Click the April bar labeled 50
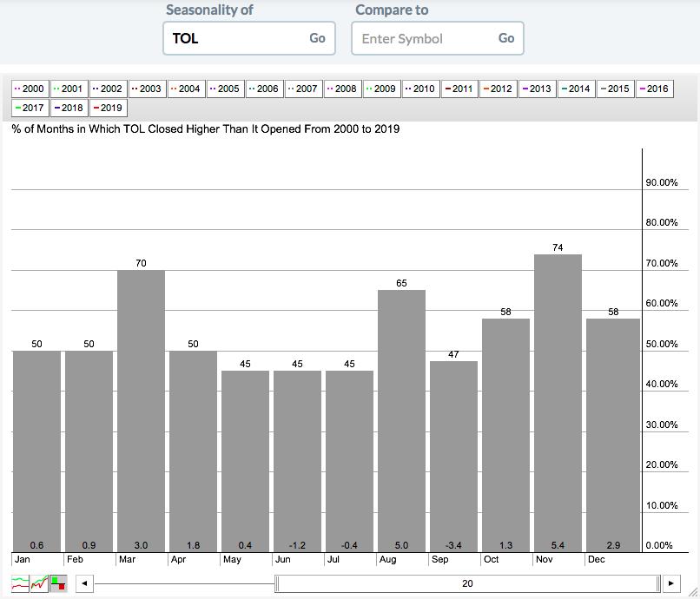Image resolution: width=700 pixels, height=599 pixels. click(193, 451)
